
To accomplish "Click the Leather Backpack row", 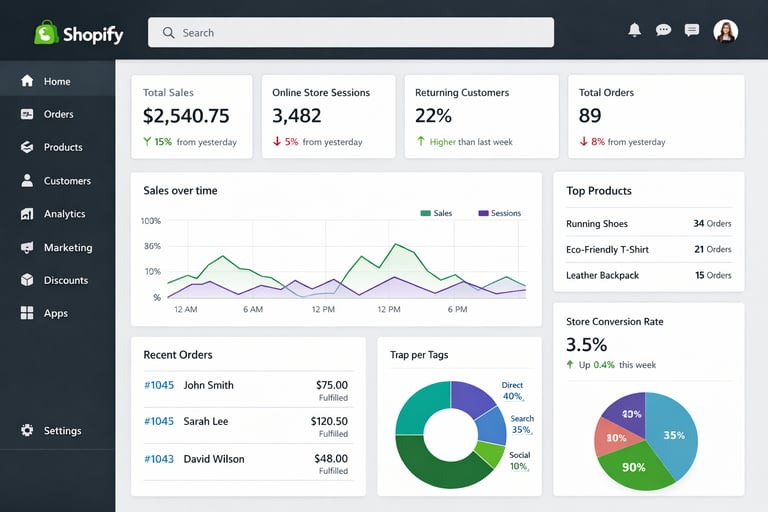I will pos(648,275).
